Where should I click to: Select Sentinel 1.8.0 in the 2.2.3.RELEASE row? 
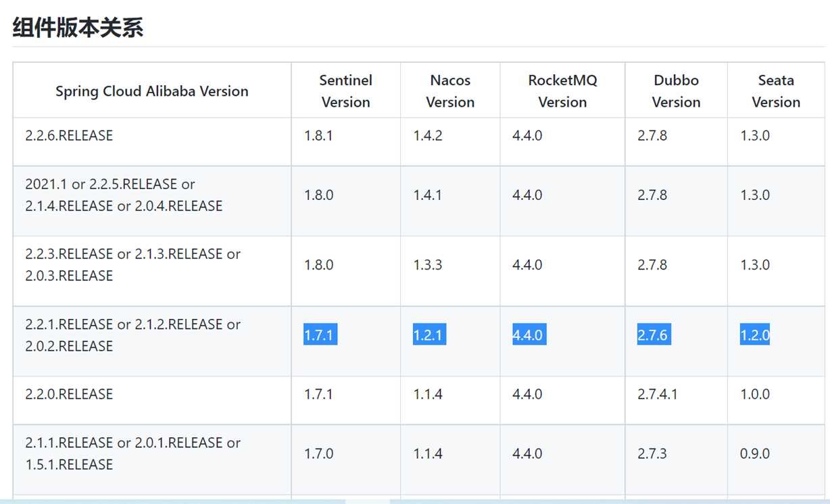(x=318, y=265)
